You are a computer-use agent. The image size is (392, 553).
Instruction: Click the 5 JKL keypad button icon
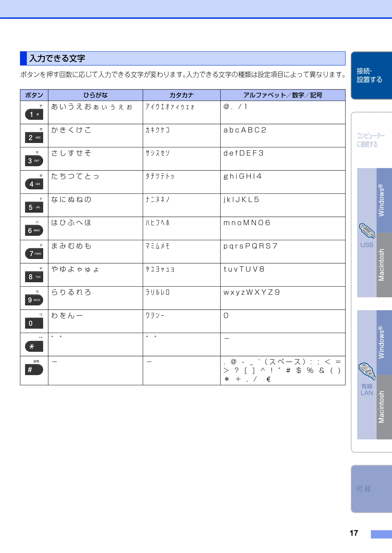pos(34,207)
